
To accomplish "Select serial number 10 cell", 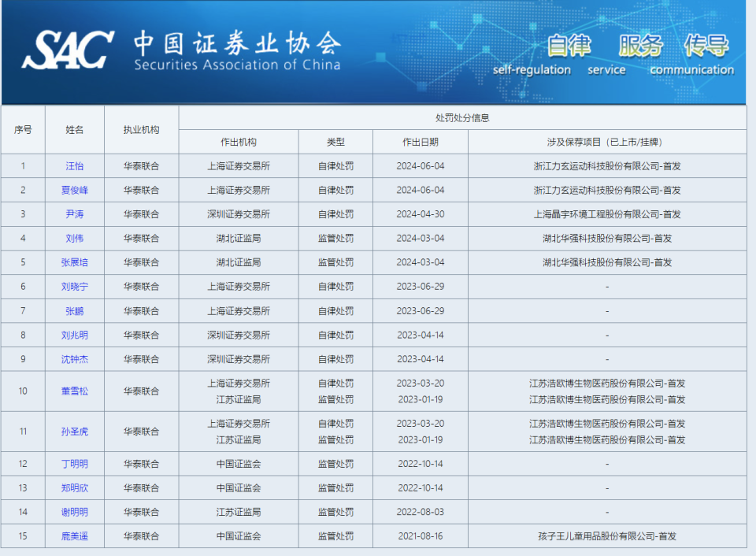I will [23, 391].
